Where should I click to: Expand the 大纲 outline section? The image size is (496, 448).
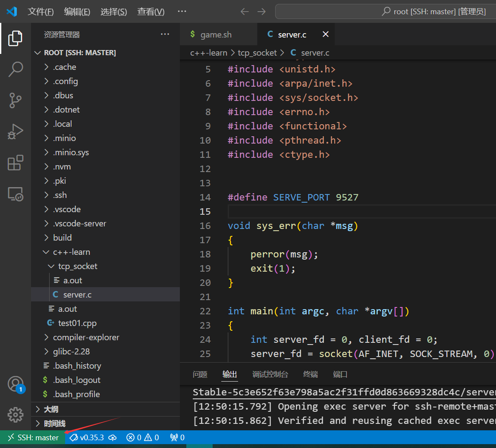pyautogui.click(x=105, y=410)
